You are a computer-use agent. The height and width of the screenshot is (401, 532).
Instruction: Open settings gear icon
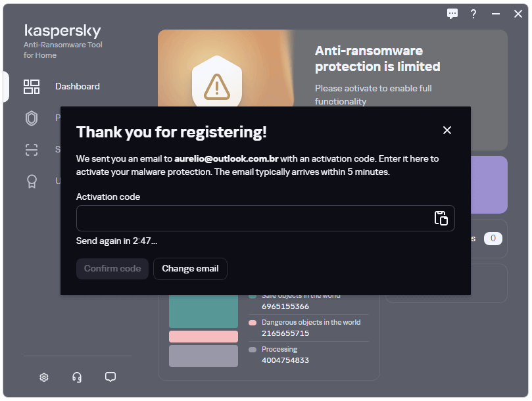44,377
